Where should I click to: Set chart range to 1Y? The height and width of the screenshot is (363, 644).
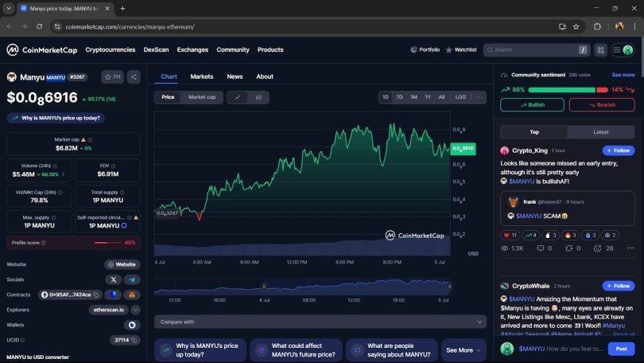pyautogui.click(x=428, y=97)
